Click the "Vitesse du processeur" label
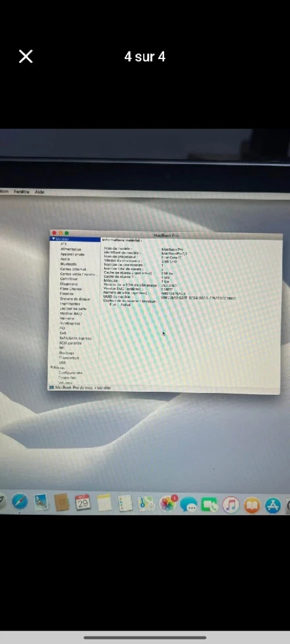 (123, 261)
